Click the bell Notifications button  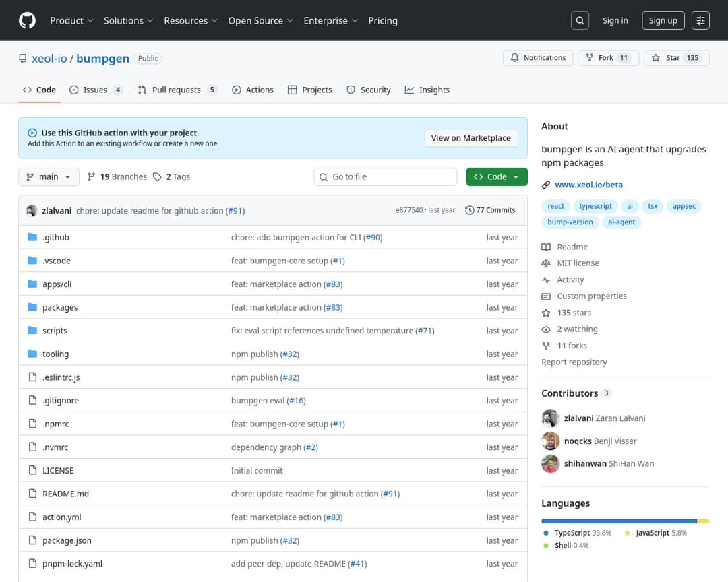pos(538,58)
